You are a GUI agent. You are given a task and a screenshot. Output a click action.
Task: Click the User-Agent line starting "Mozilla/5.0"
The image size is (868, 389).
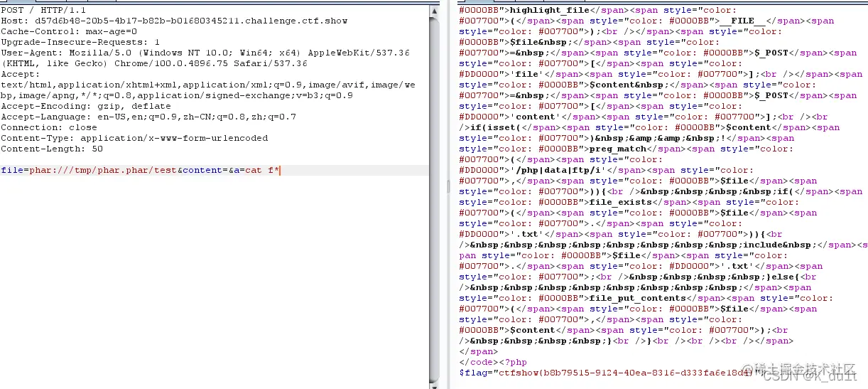tap(205, 53)
